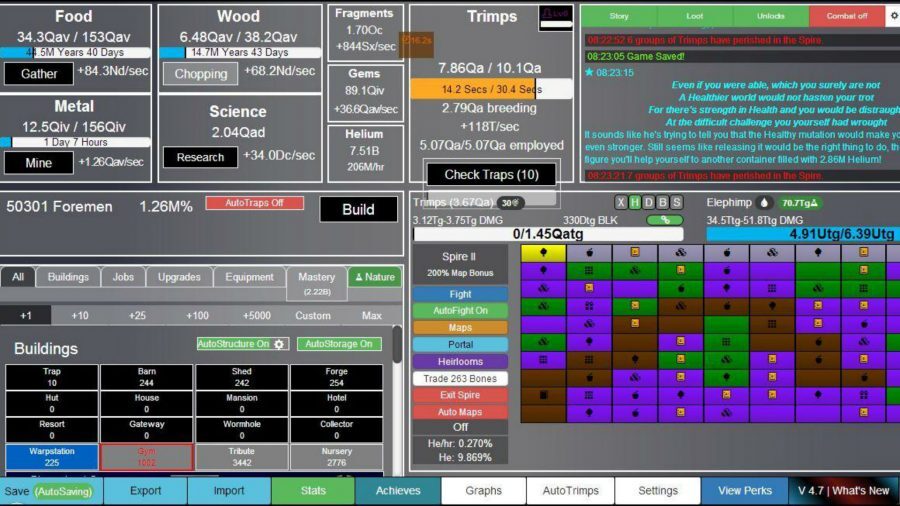
Task: Click the 70.7Tg enemy badge
Action: click(x=800, y=203)
